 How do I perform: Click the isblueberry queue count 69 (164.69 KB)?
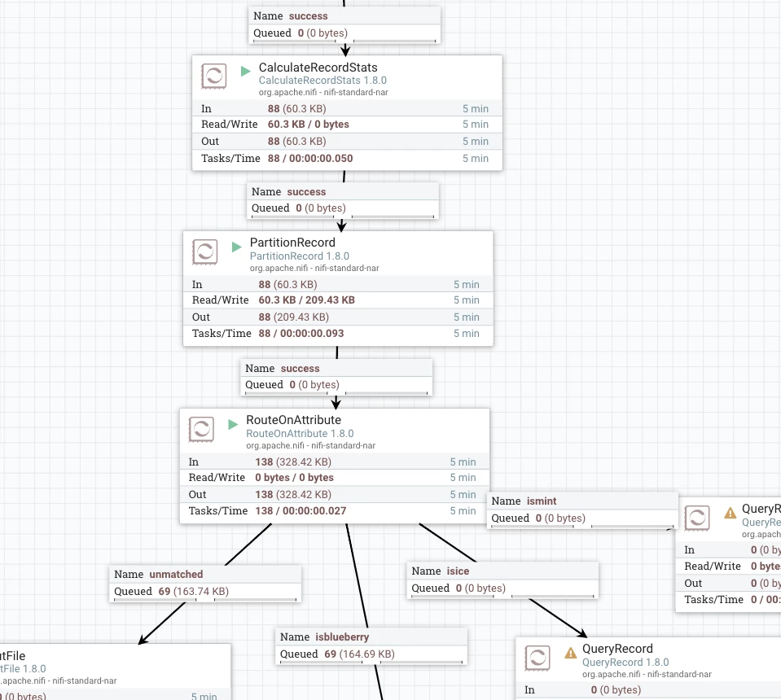coord(359,654)
